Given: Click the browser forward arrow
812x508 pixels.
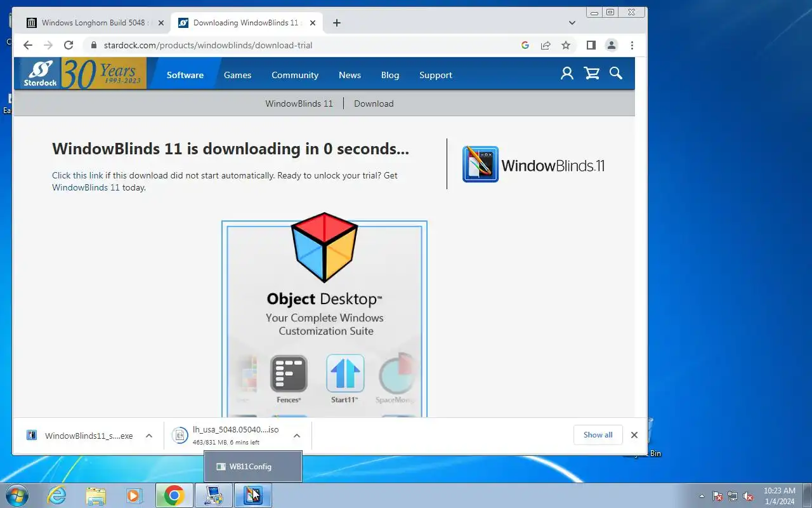Looking at the screenshot, I should (x=48, y=45).
